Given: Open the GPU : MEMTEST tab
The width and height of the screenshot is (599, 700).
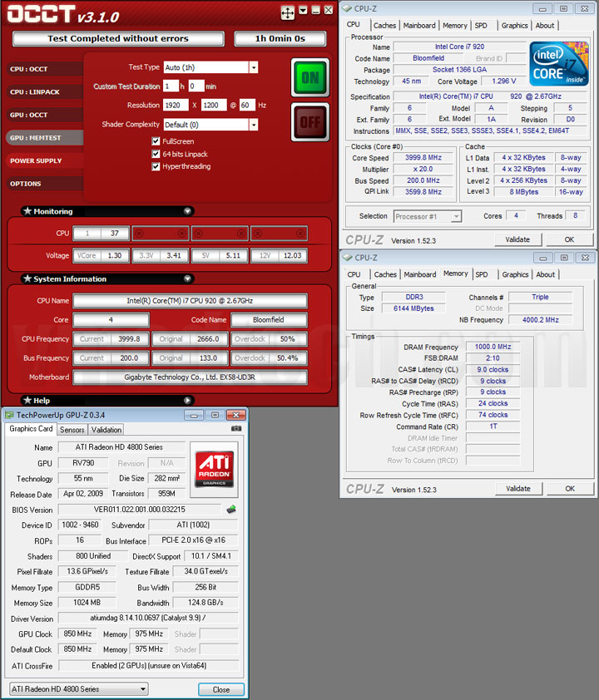Looking at the screenshot, I should tap(44, 137).
